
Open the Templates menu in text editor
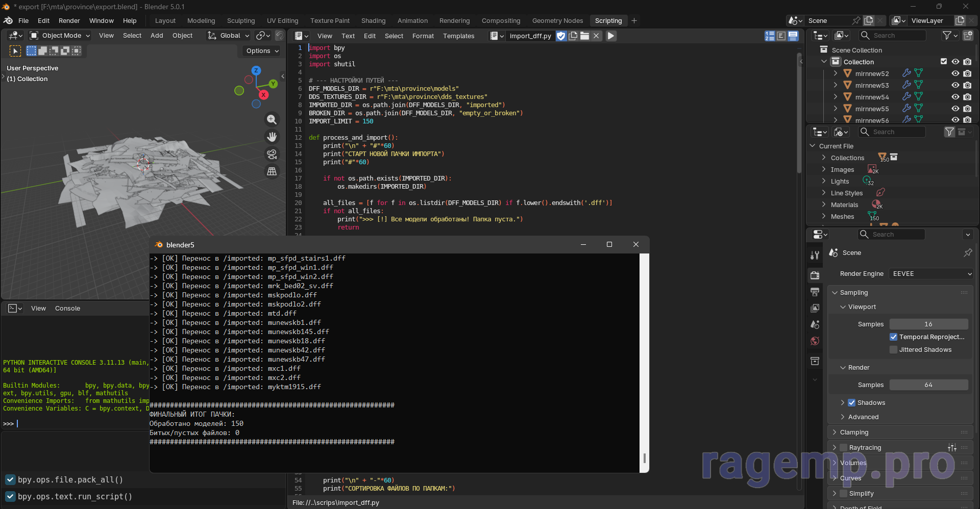(x=458, y=36)
